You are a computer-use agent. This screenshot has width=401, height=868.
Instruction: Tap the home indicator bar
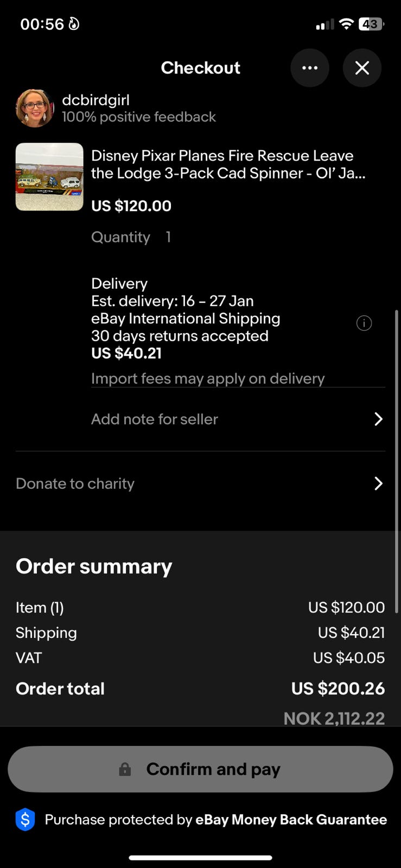200,858
